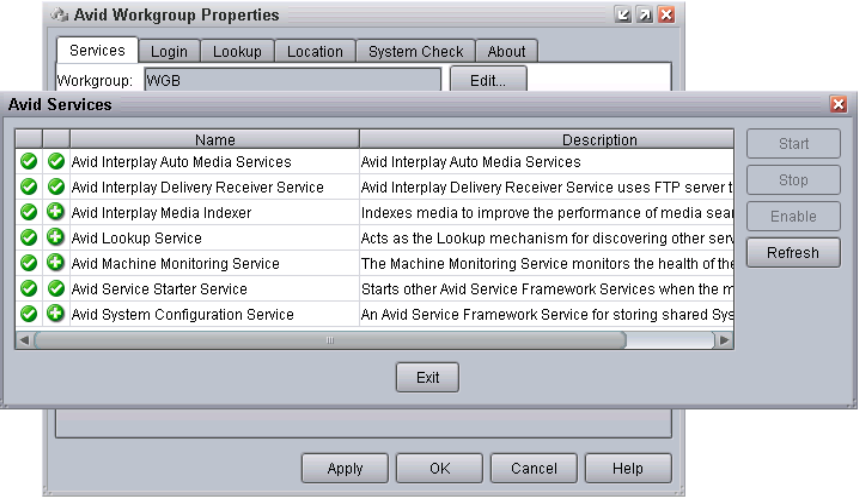Viewport: 859px width, 498px height.
Task: Refresh the Avid Services list
Action: 793,253
